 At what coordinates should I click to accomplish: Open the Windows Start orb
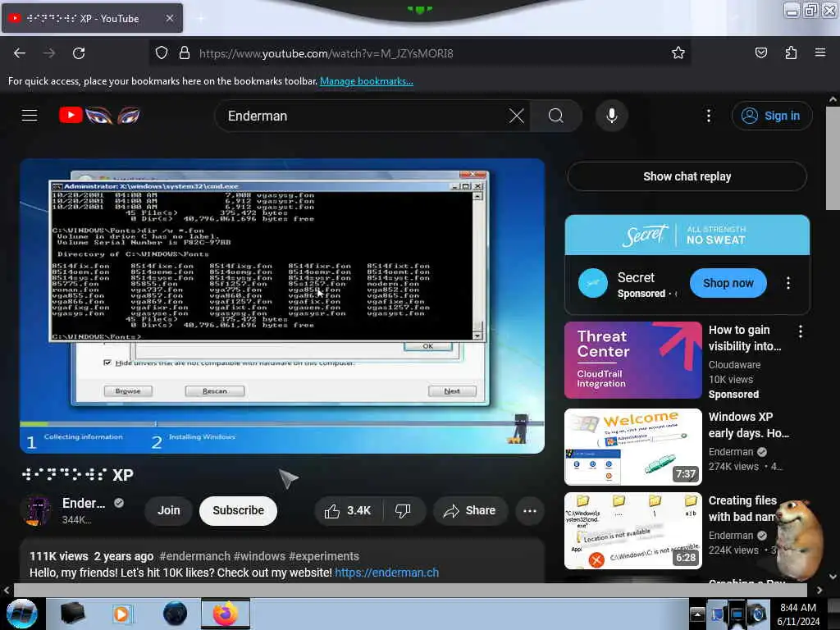tap(22, 614)
